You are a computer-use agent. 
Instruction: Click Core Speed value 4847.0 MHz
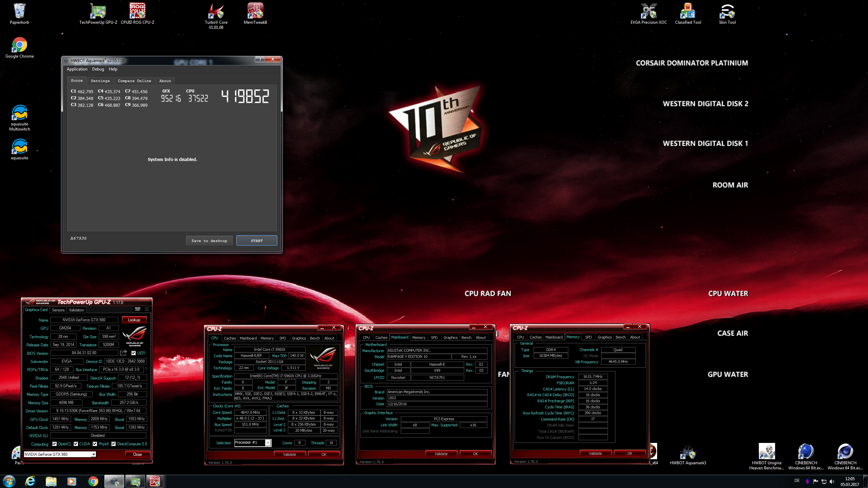(x=250, y=412)
